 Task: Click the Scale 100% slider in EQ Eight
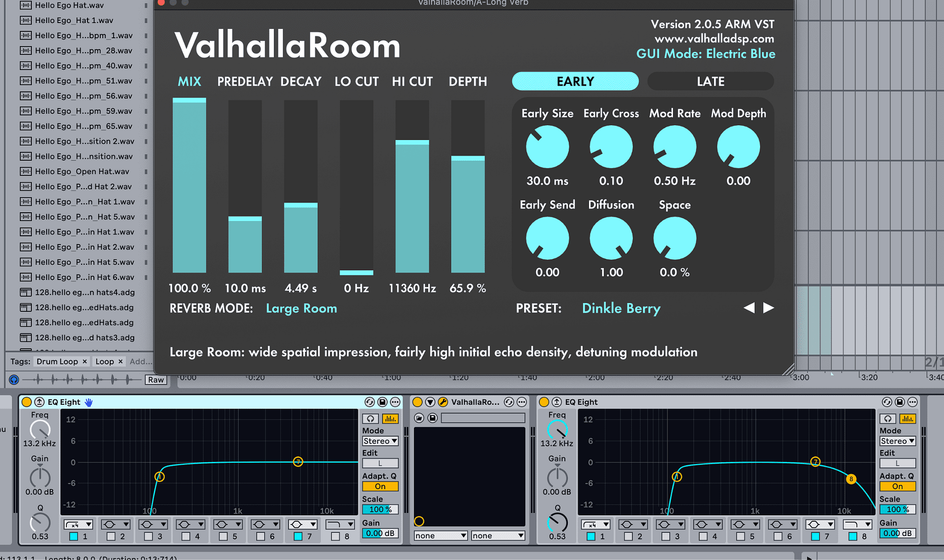click(x=380, y=509)
